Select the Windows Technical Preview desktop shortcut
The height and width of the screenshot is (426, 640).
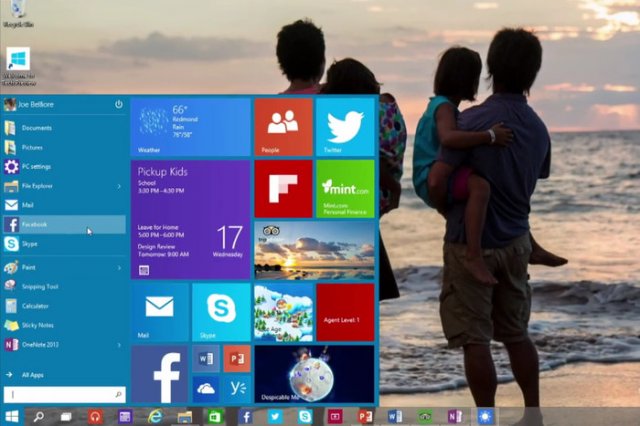click(x=18, y=67)
